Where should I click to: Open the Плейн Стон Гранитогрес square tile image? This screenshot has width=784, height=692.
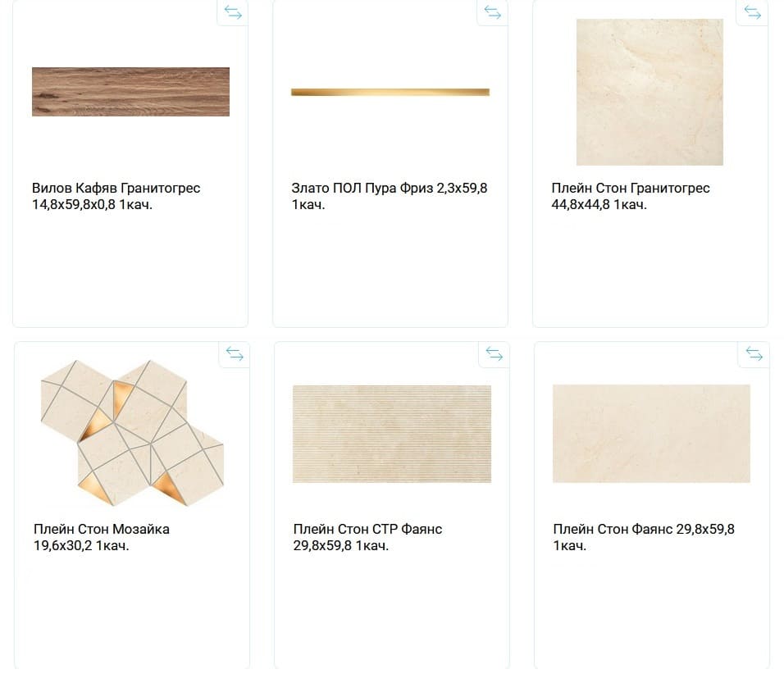tap(650, 92)
